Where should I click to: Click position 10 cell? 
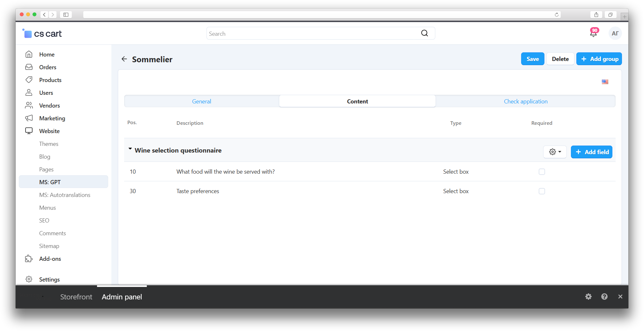[x=133, y=172]
